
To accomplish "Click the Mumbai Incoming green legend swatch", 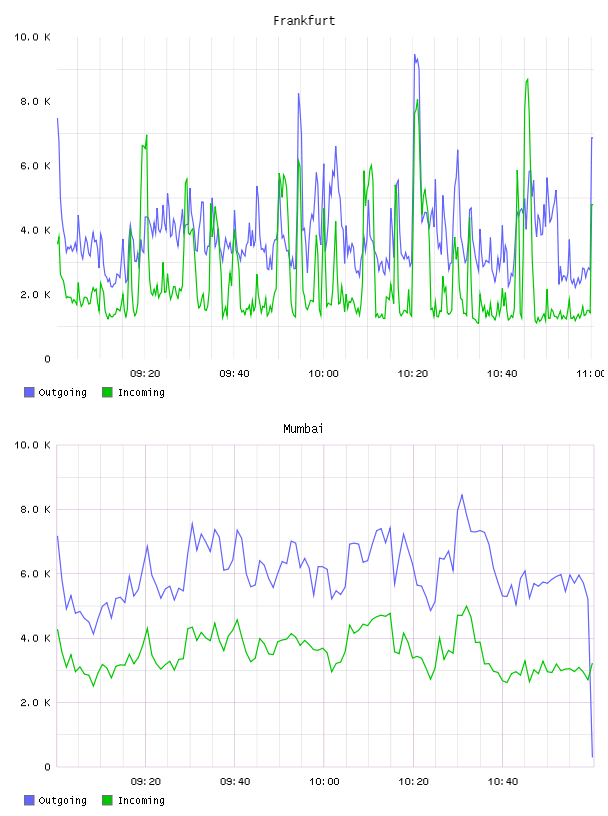I will click(107, 800).
